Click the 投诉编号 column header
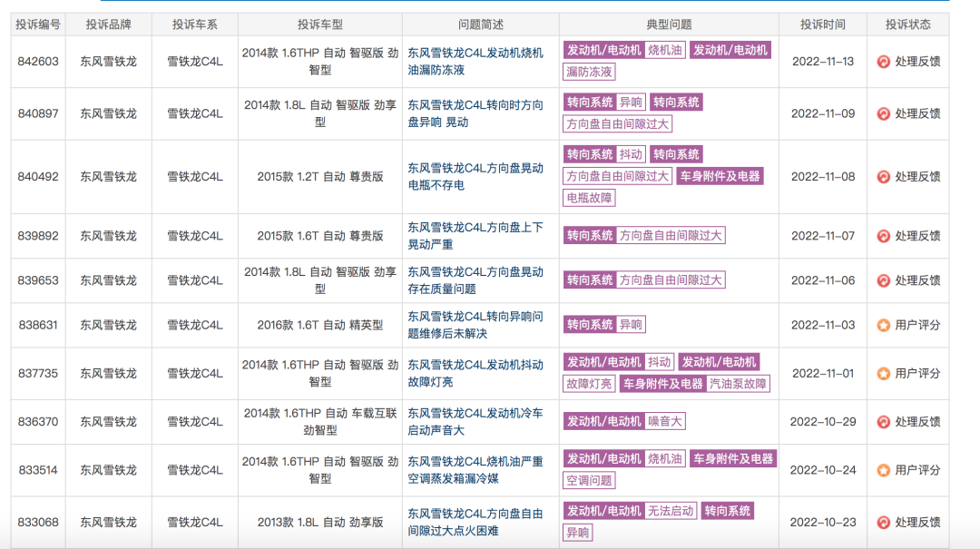This screenshot has width=980, height=549. (38, 25)
